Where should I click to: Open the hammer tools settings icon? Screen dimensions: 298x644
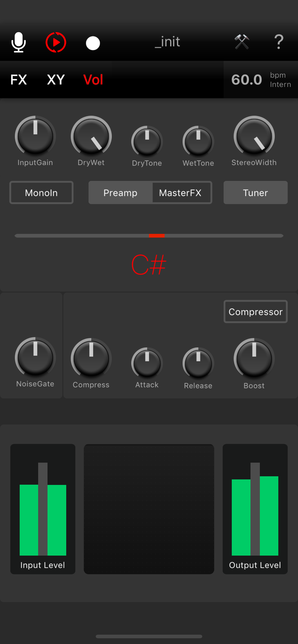coord(242,42)
